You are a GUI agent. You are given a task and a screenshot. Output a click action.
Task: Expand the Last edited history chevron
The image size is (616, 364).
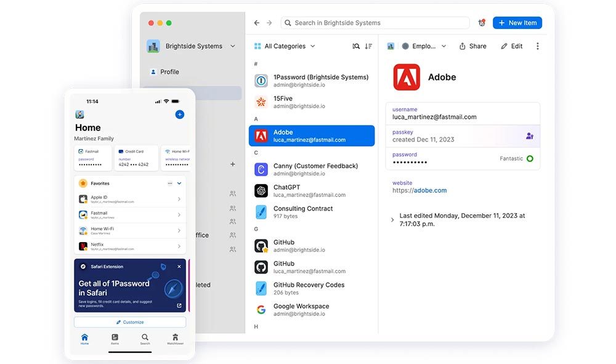tap(392, 220)
